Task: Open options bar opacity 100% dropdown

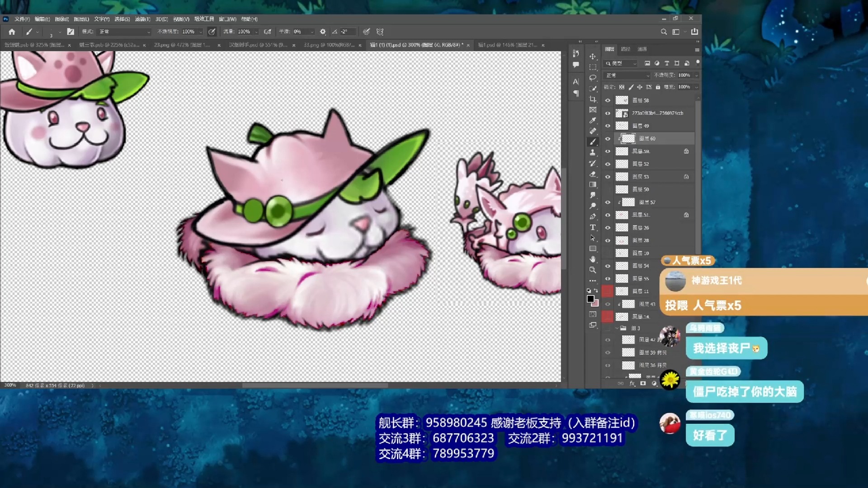Action: 201,32
